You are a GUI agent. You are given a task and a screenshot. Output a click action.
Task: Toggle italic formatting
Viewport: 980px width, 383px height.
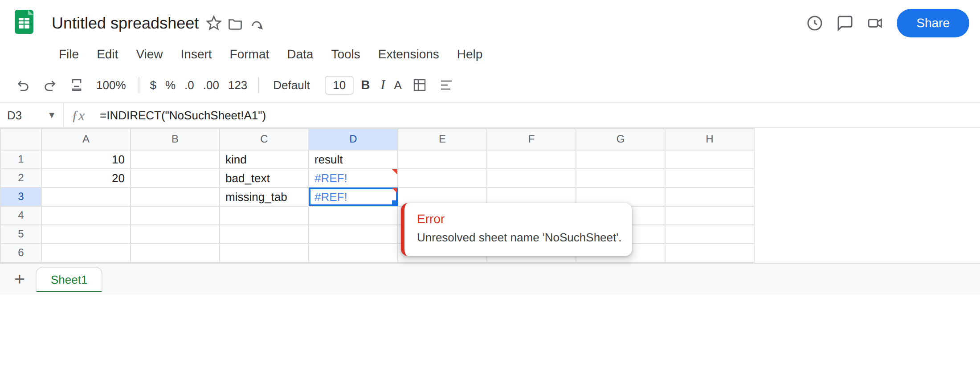point(383,85)
